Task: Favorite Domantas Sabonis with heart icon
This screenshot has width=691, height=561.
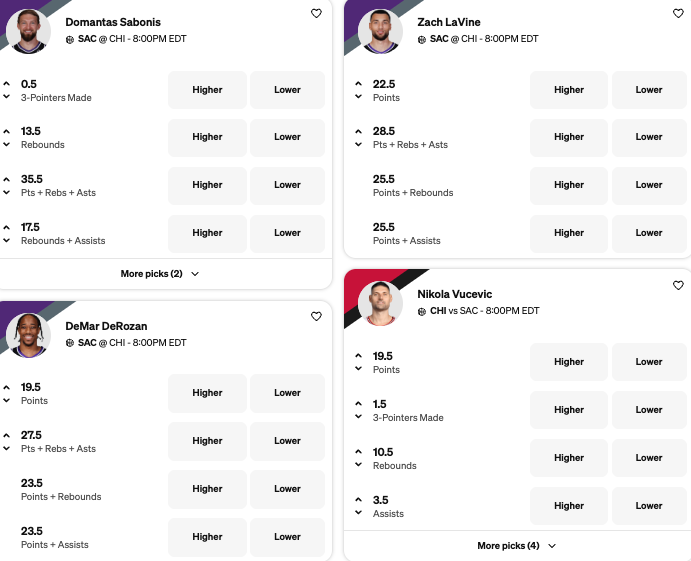Action: click(x=316, y=14)
